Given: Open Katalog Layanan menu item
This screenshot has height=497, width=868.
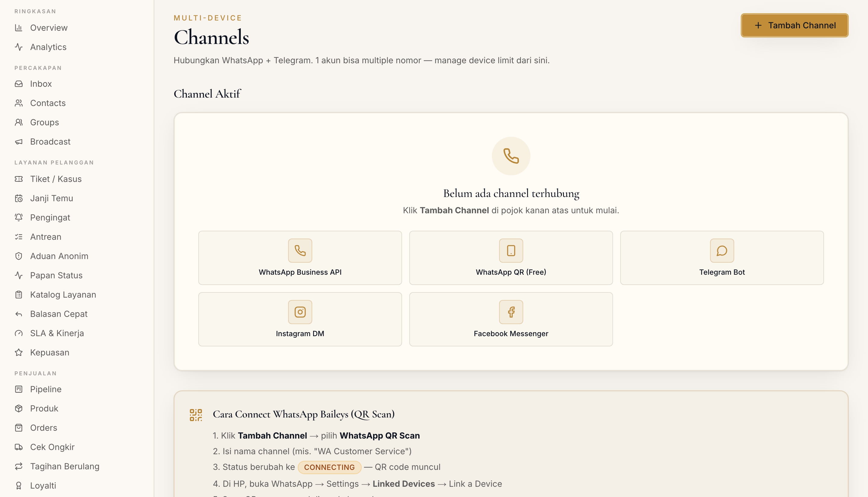Looking at the screenshot, I should point(77,295).
